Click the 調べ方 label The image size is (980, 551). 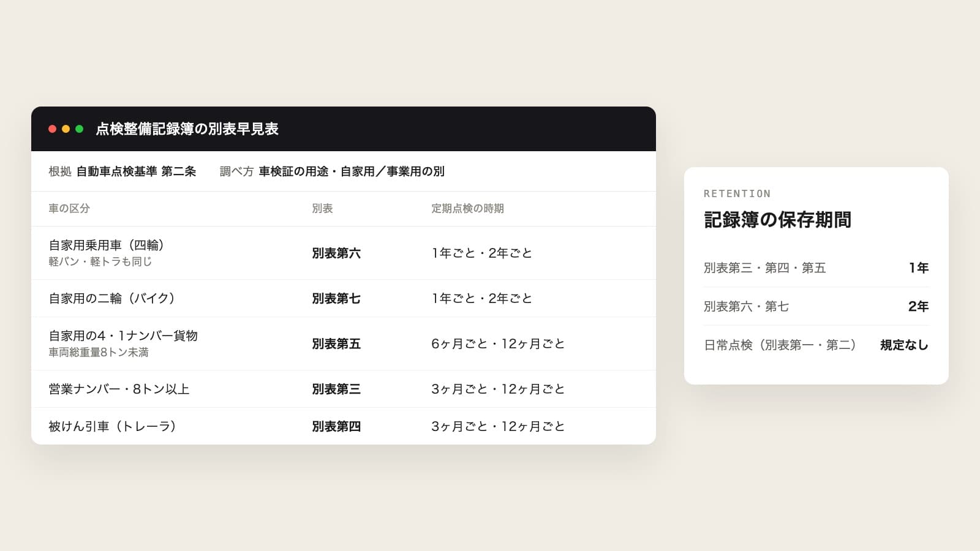(236, 171)
